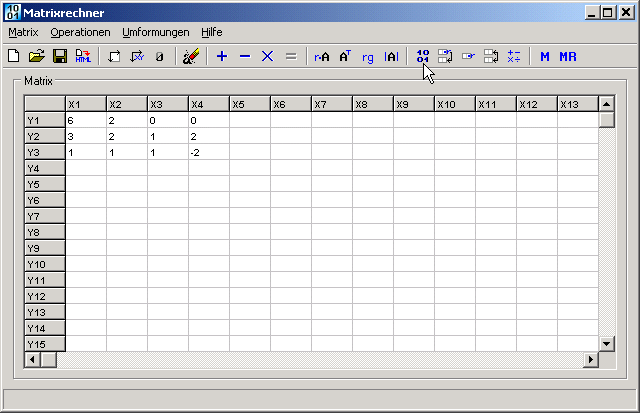Click empty cell at row Y1, column X5
640x413 pixels.
[x=250, y=120]
